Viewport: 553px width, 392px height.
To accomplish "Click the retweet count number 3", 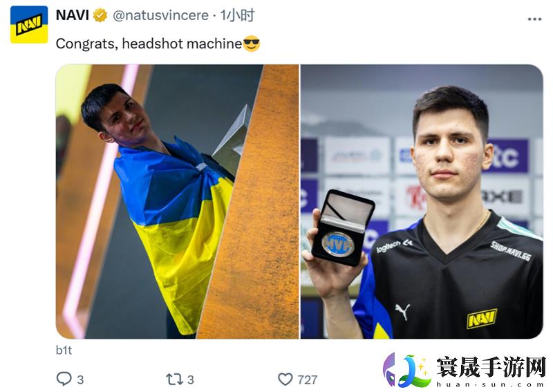I will point(191,380).
